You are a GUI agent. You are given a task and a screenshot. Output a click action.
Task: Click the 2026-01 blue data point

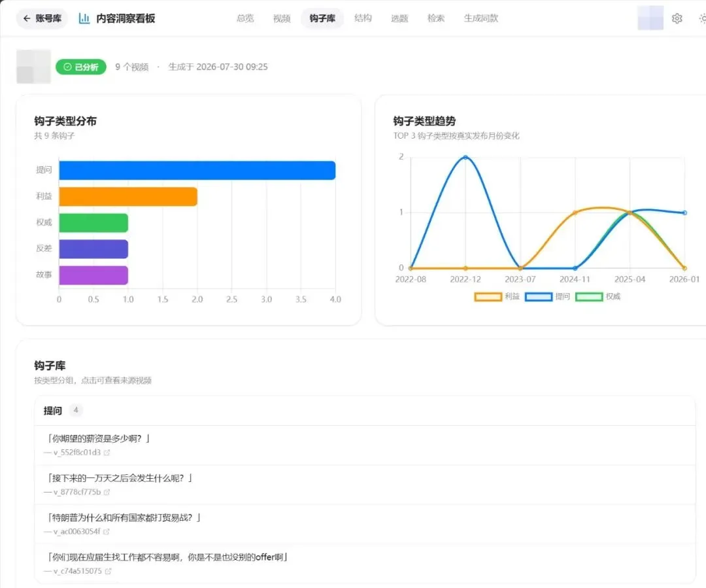(684, 213)
